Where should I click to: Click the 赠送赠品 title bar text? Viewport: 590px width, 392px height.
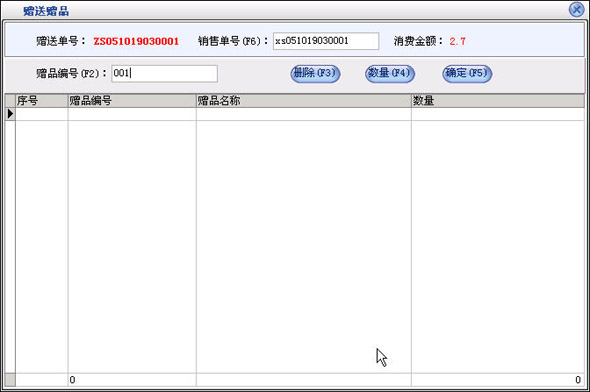pyautogui.click(x=46, y=11)
